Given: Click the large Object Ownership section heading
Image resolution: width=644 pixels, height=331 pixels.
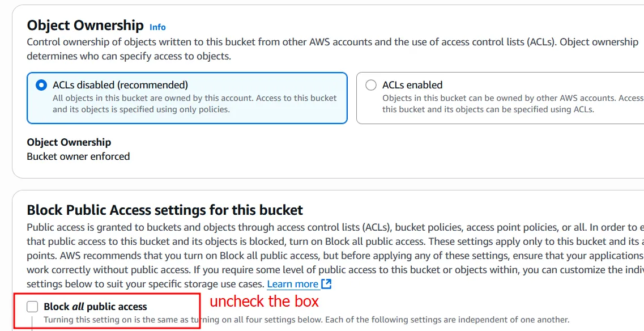Looking at the screenshot, I should (86, 26).
